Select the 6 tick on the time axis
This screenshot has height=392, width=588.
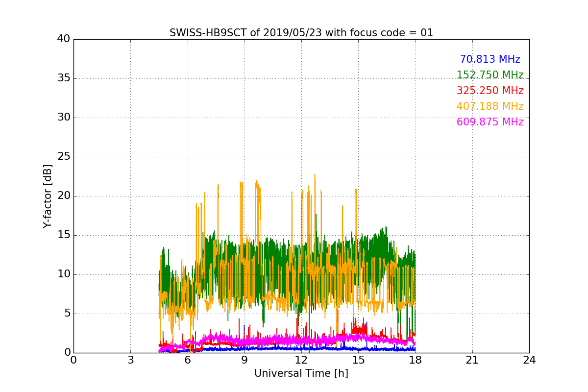tap(187, 360)
